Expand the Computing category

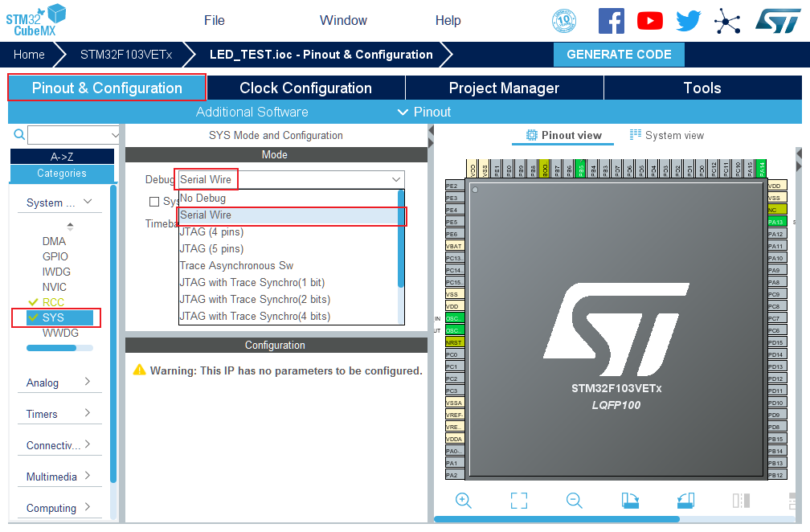pos(88,507)
